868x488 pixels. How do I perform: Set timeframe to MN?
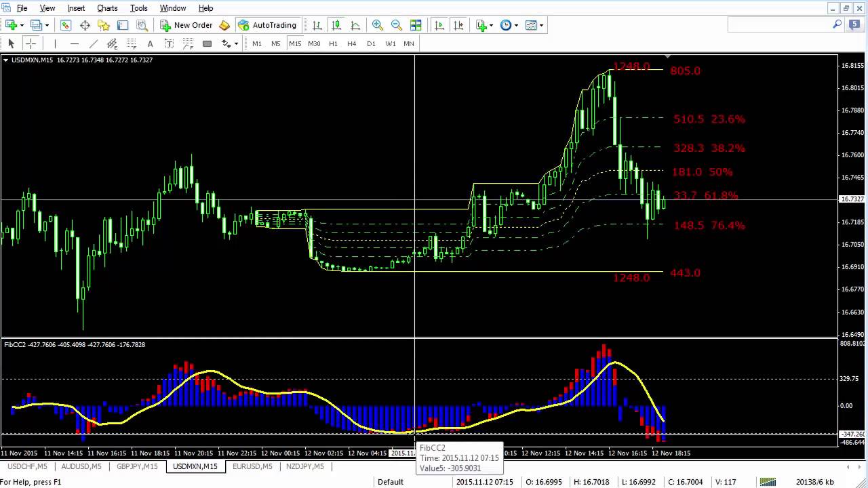coord(409,43)
